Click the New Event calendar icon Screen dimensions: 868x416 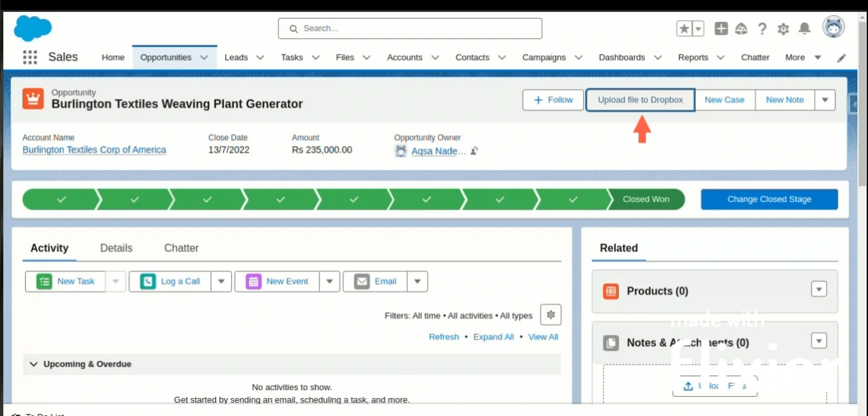[x=253, y=281]
